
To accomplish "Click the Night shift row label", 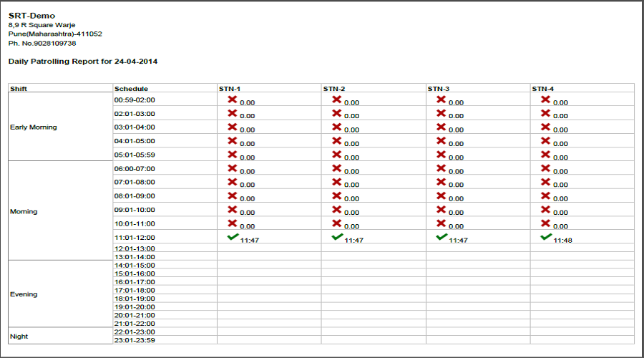I will (x=19, y=336).
